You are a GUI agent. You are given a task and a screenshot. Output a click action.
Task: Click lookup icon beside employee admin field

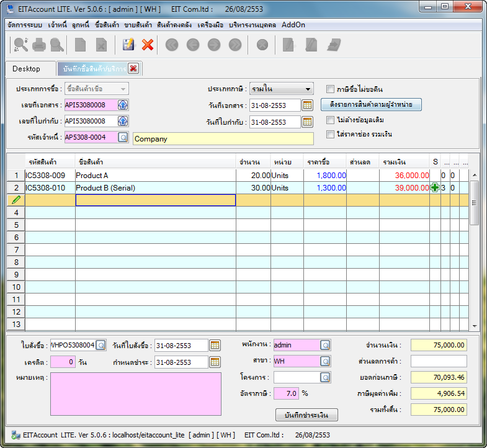click(325, 345)
